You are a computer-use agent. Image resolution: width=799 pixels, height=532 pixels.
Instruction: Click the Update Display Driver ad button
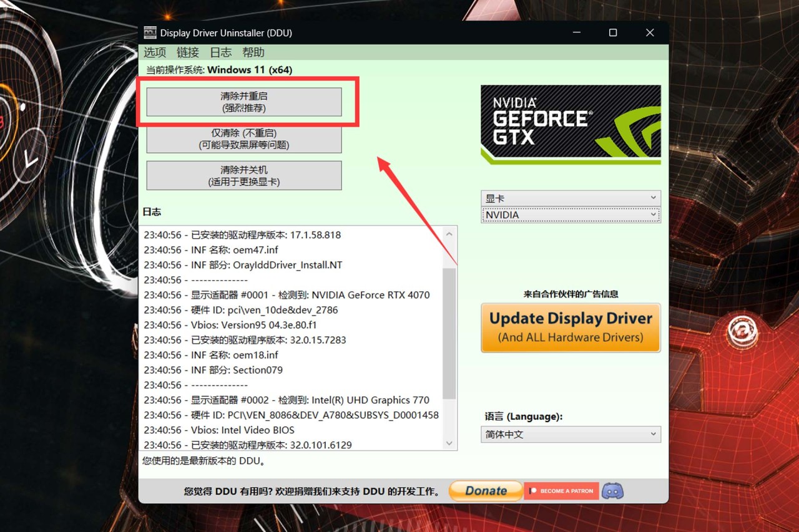coord(571,327)
